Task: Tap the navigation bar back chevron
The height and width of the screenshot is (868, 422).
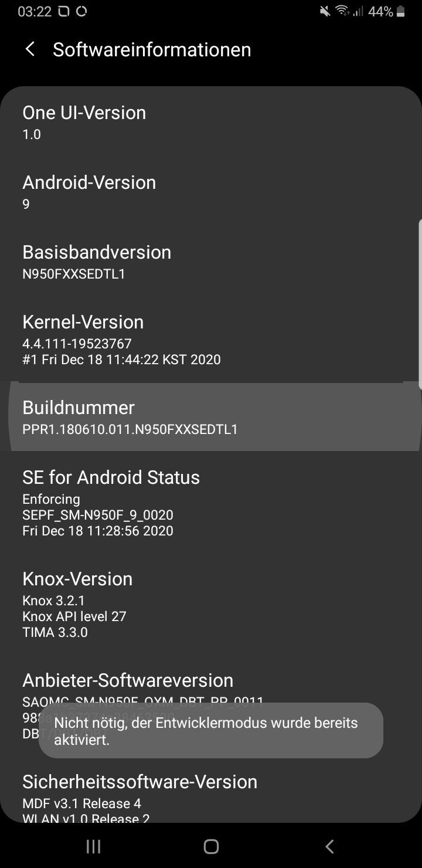Action: [x=329, y=846]
